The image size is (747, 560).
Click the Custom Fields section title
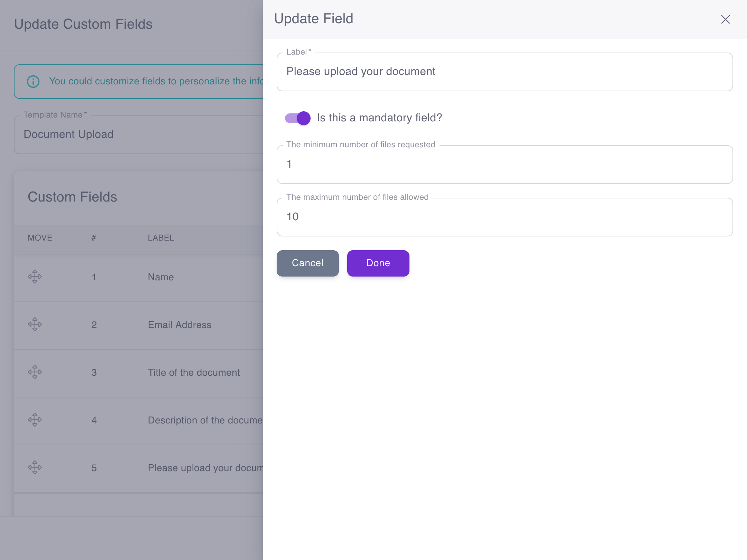72,197
